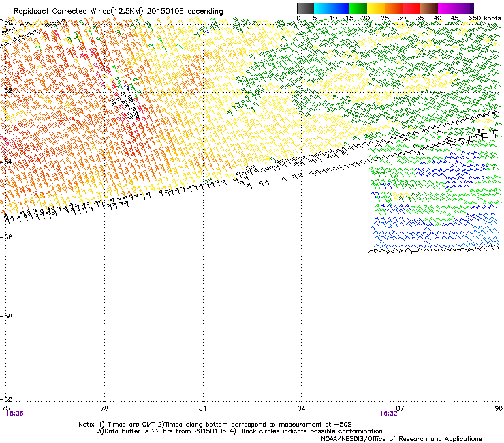Click the longitude label '78'
This screenshot has height=443, width=504.
(x=104, y=408)
